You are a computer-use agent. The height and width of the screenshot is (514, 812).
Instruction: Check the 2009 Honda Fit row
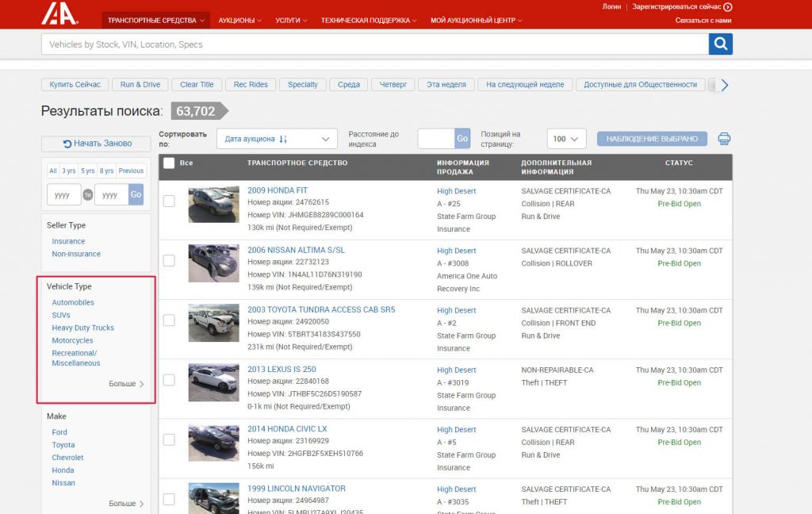click(169, 201)
